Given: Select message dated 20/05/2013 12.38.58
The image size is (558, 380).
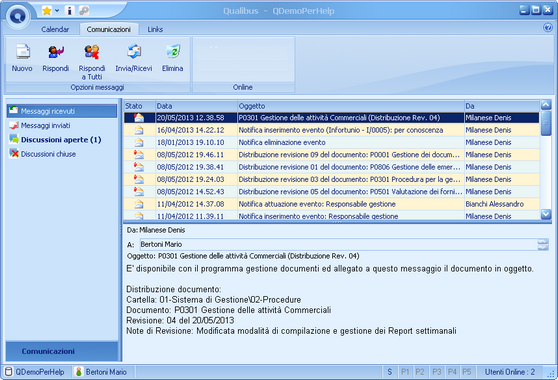Looking at the screenshot, I should click(332, 118).
